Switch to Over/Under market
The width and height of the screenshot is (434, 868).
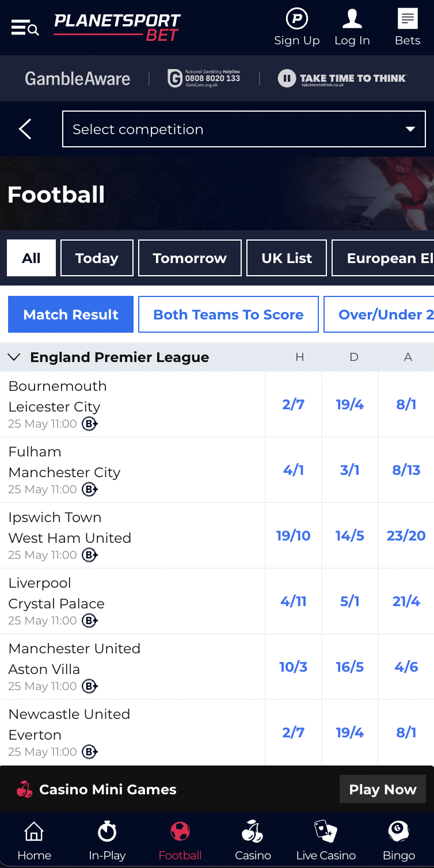pyautogui.click(x=387, y=314)
